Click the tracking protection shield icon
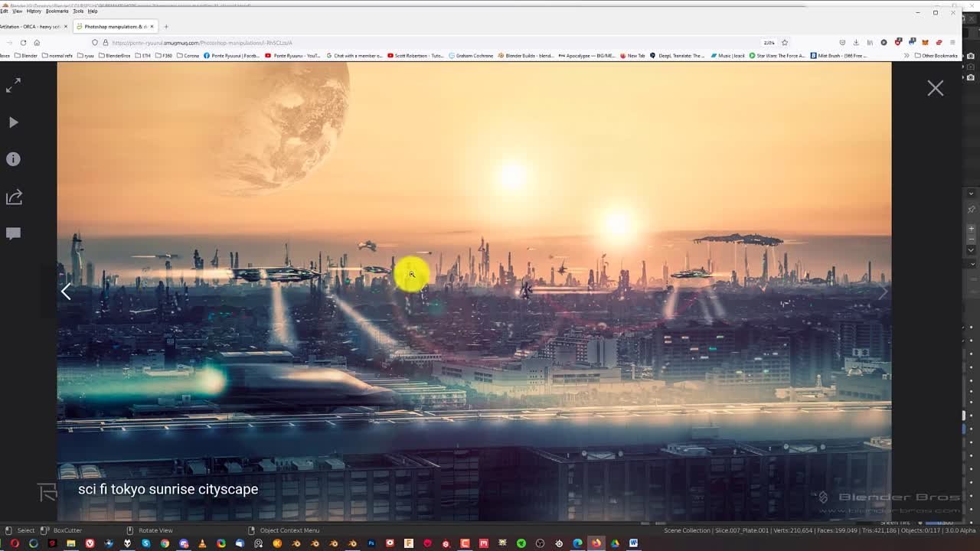Image resolution: width=980 pixels, height=551 pixels. [x=95, y=43]
